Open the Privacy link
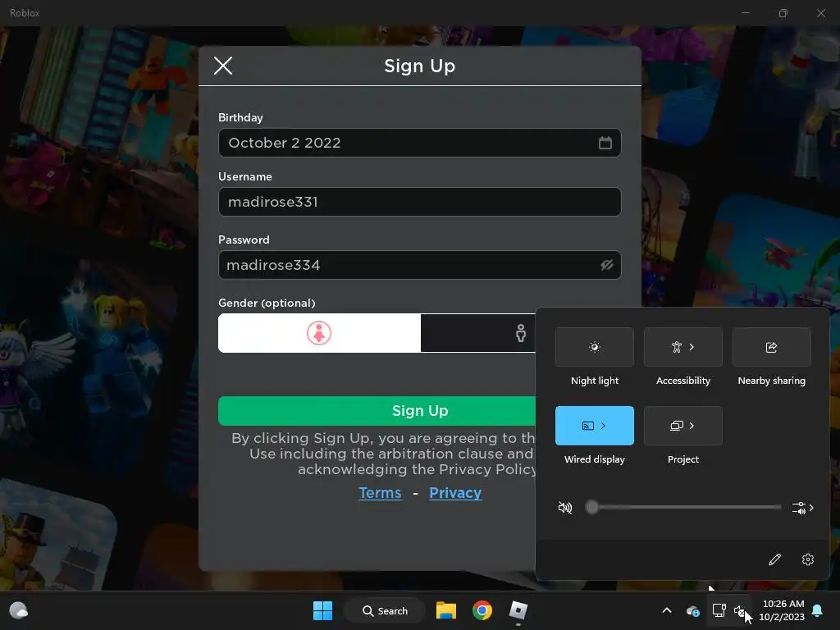The width and height of the screenshot is (840, 630). (x=455, y=493)
